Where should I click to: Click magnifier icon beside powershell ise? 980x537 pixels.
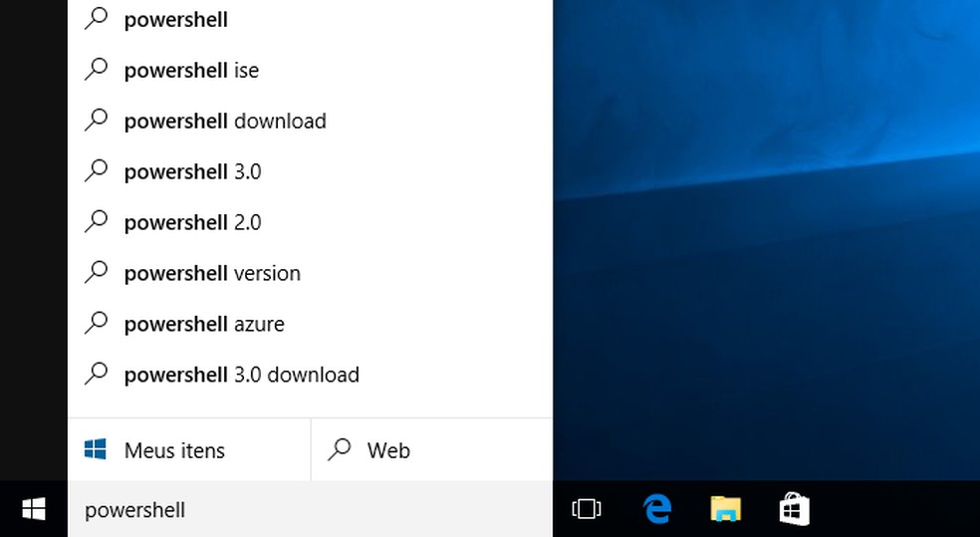click(x=97, y=69)
